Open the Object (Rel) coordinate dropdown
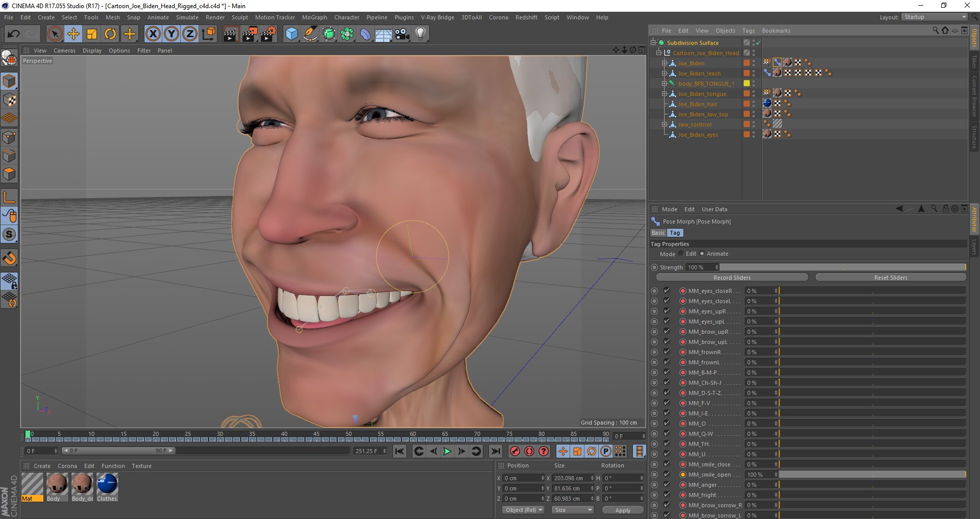This screenshot has height=519, width=980. [x=523, y=510]
